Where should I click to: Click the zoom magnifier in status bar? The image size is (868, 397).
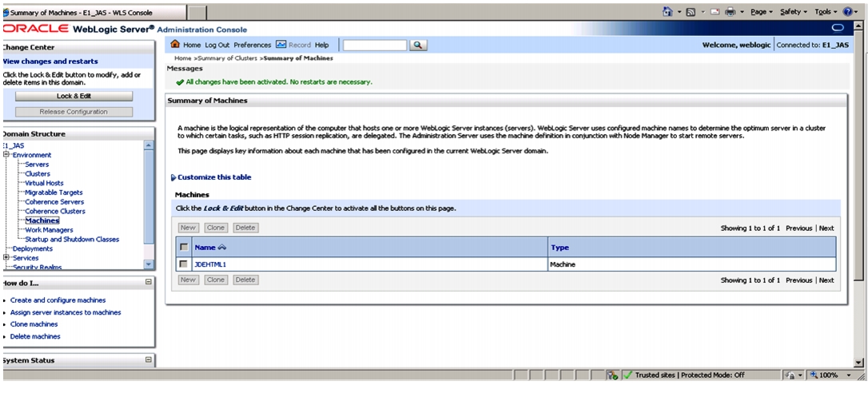click(814, 375)
